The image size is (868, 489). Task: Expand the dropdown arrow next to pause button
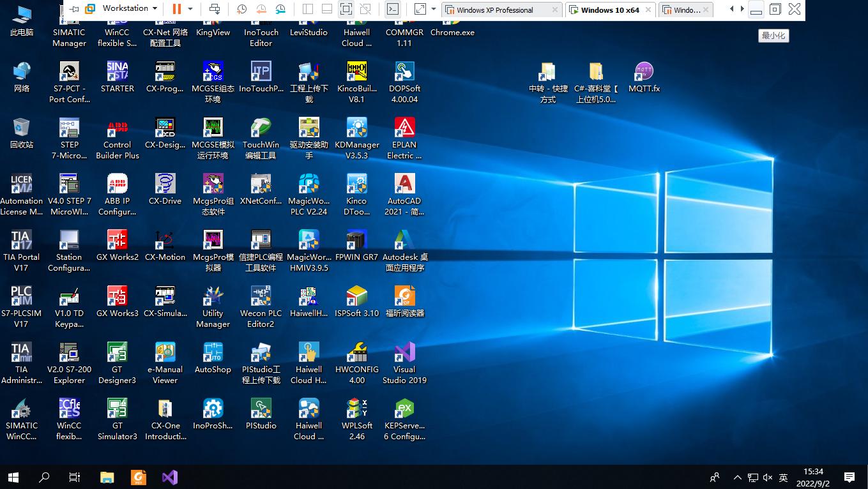(190, 9)
